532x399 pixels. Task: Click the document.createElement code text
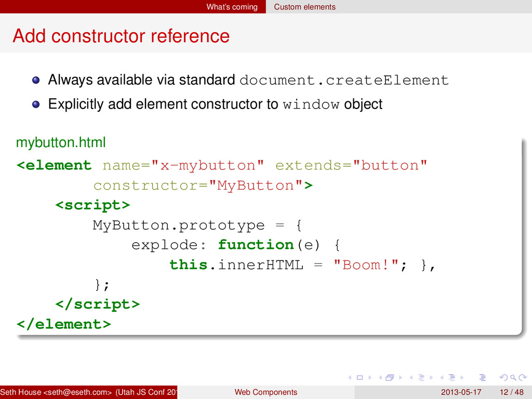click(344, 80)
